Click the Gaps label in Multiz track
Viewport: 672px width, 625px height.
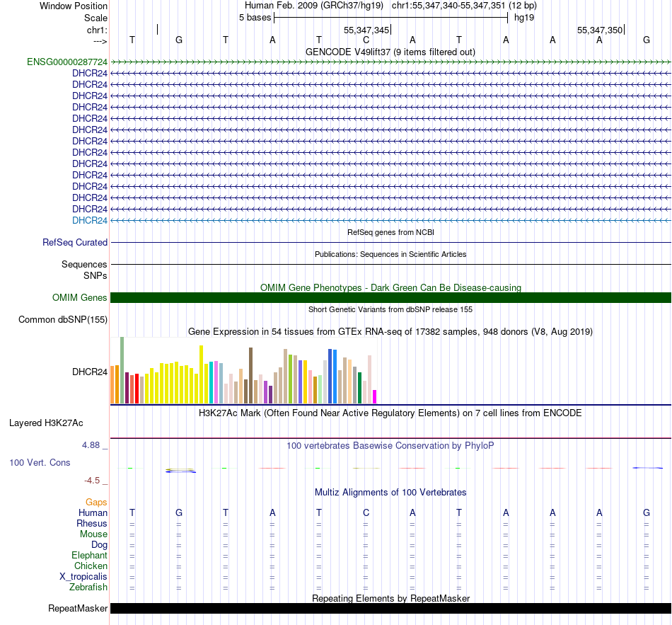96,502
